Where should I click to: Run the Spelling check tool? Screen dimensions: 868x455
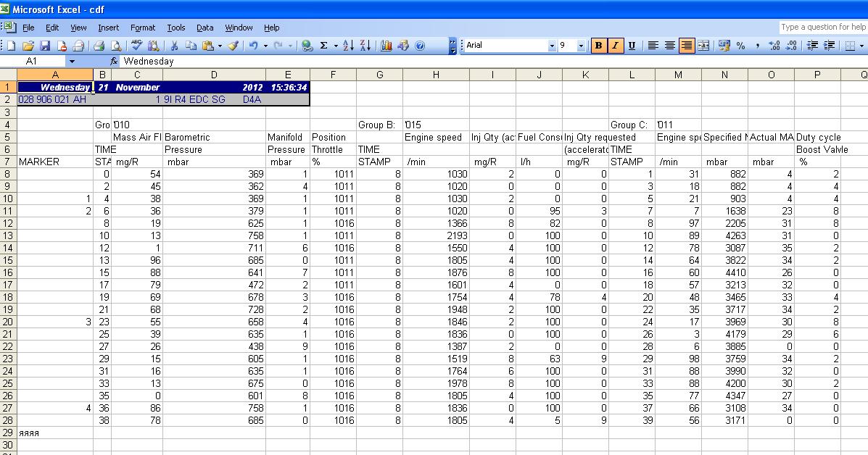[137, 46]
